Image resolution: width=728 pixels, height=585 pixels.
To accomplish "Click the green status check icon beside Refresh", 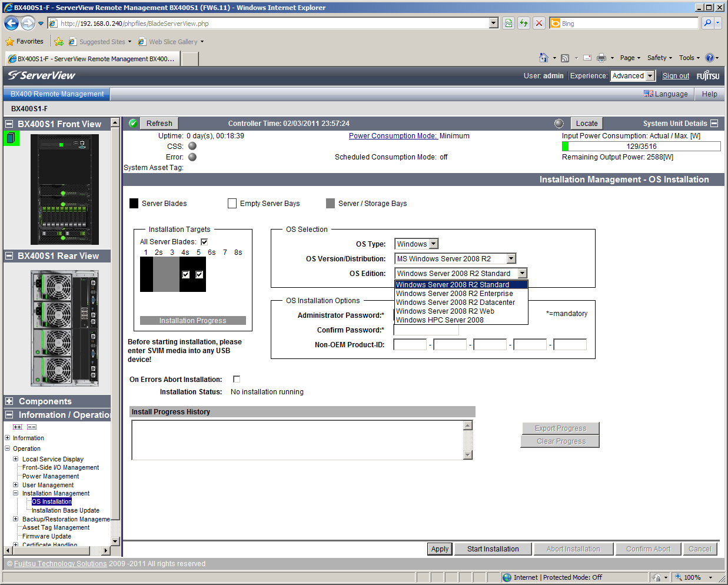I will [133, 123].
